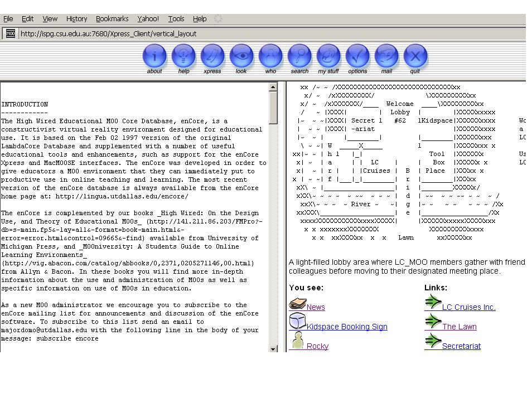Image resolution: width=532 pixels, height=413 pixels.
Task: Open the Edit menu
Action: pyautogui.click(x=27, y=19)
